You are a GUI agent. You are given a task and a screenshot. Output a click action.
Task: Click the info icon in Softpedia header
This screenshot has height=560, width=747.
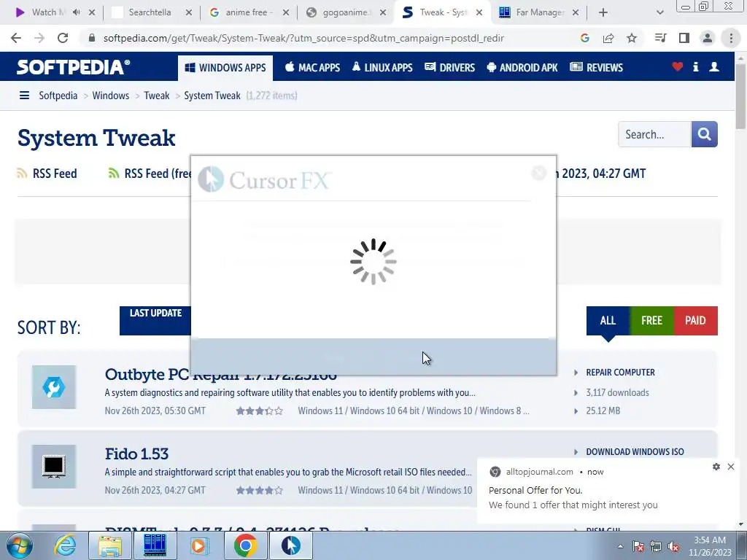point(696,66)
